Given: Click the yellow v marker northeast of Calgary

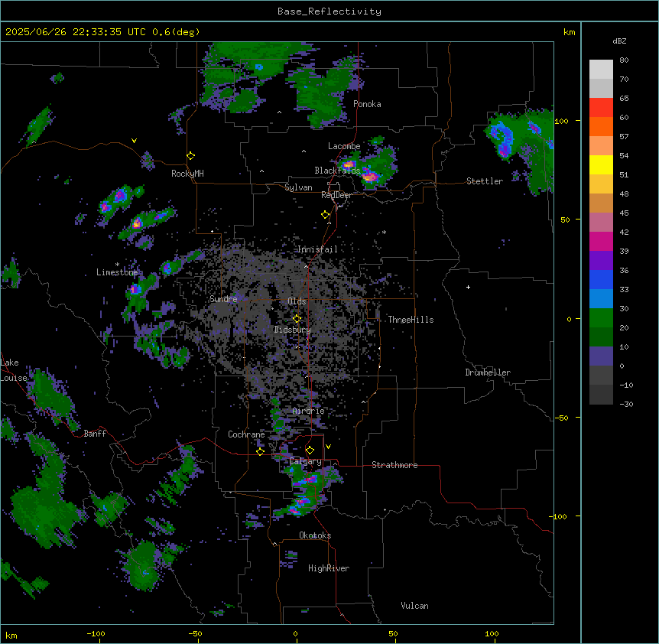Looking at the screenshot, I should tap(328, 447).
